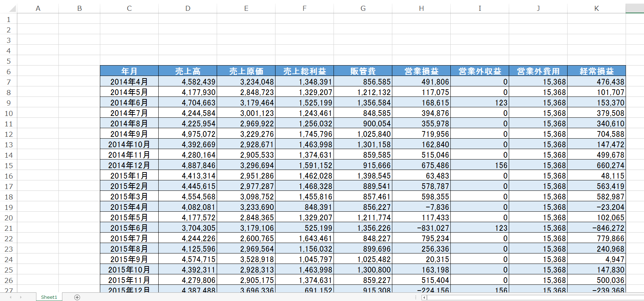Open the Sheet1 worksheet tab
644x301 pixels.
pyautogui.click(x=49, y=297)
